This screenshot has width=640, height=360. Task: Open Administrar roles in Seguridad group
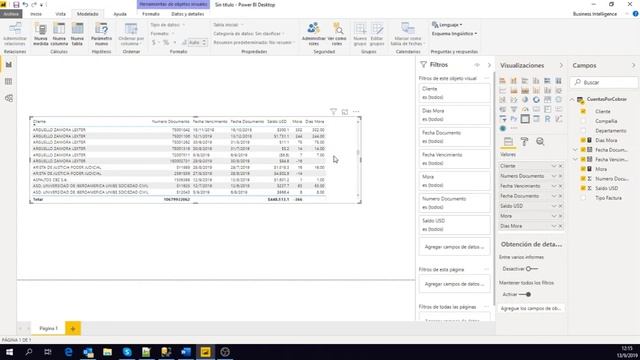(313, 34)
